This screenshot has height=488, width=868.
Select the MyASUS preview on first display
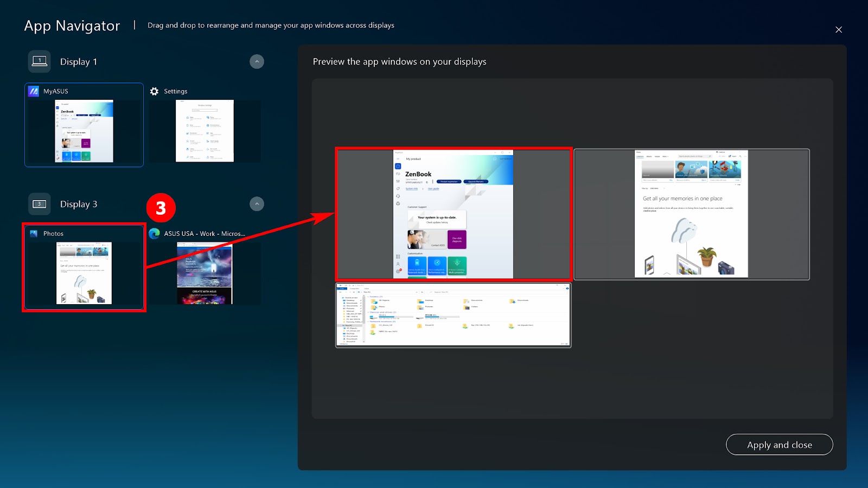454,214
